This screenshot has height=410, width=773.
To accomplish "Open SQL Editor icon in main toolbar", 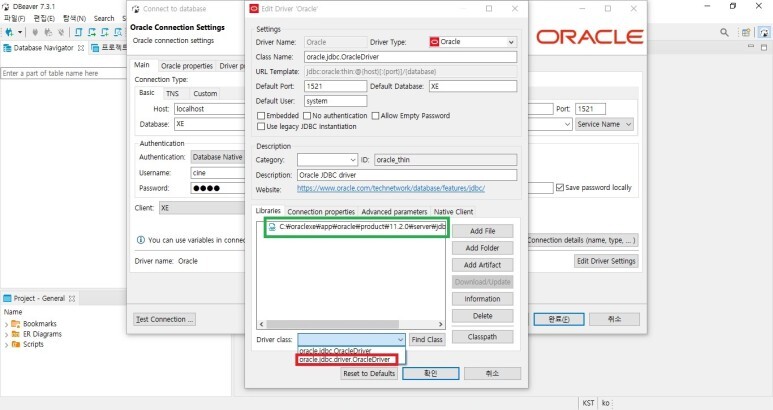I will click(x=78, y=32).
